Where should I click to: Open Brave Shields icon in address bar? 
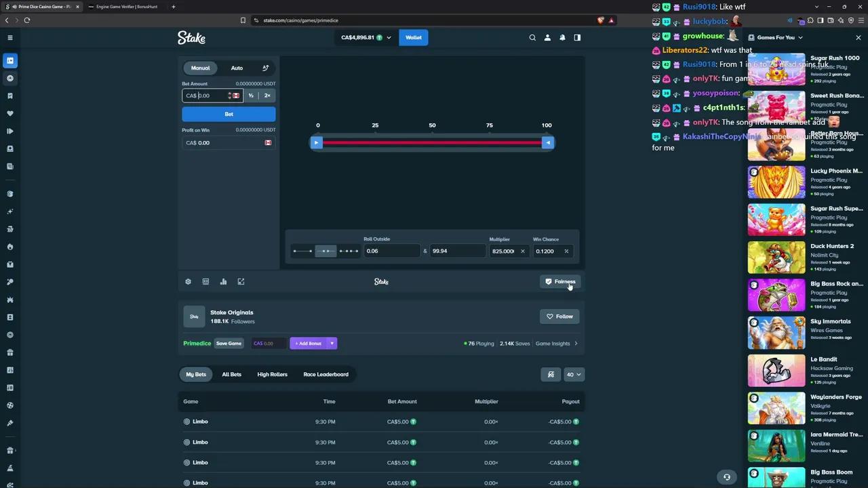coord(600,20)
